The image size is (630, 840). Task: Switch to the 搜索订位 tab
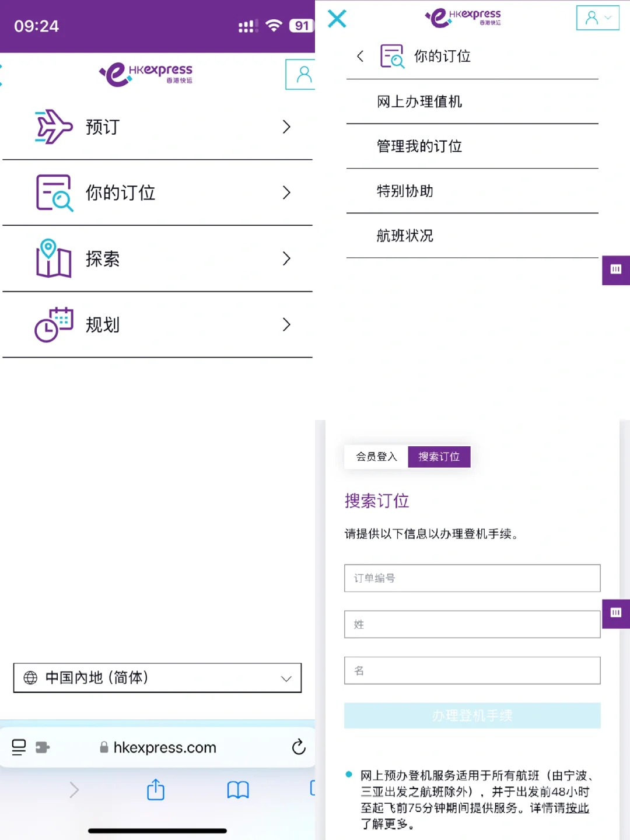[439, 457]
